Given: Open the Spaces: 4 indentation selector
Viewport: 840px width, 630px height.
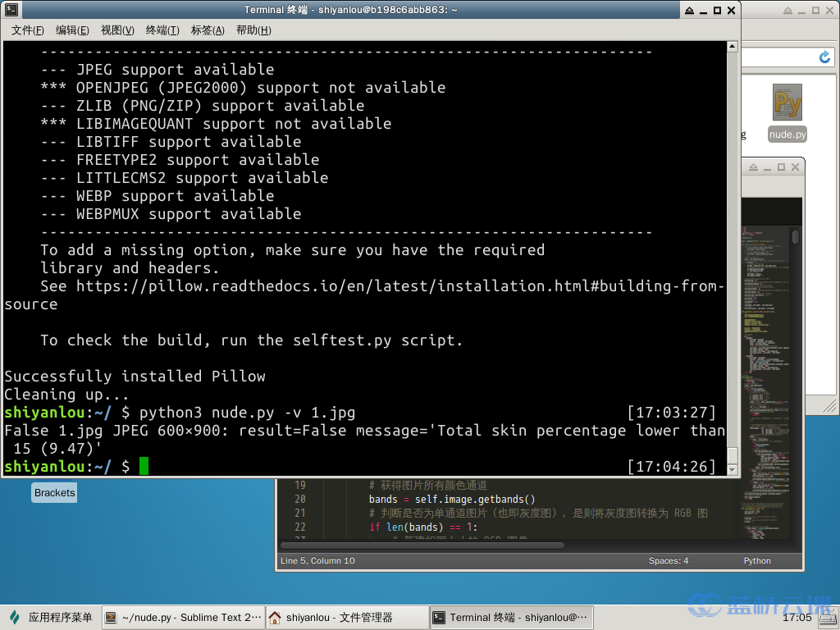Looking at the screenshot, I should click(x=669, y=561).
